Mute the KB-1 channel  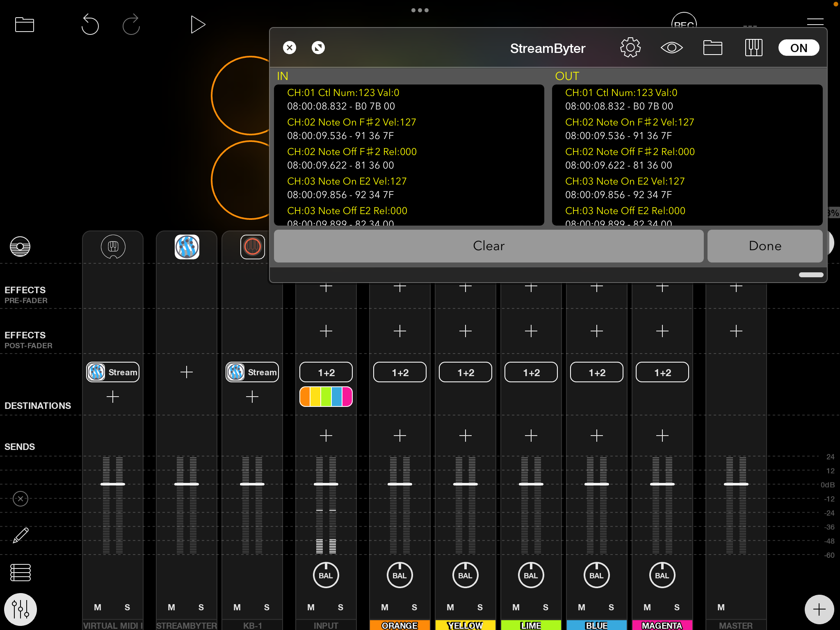click(x=237, y=607)
